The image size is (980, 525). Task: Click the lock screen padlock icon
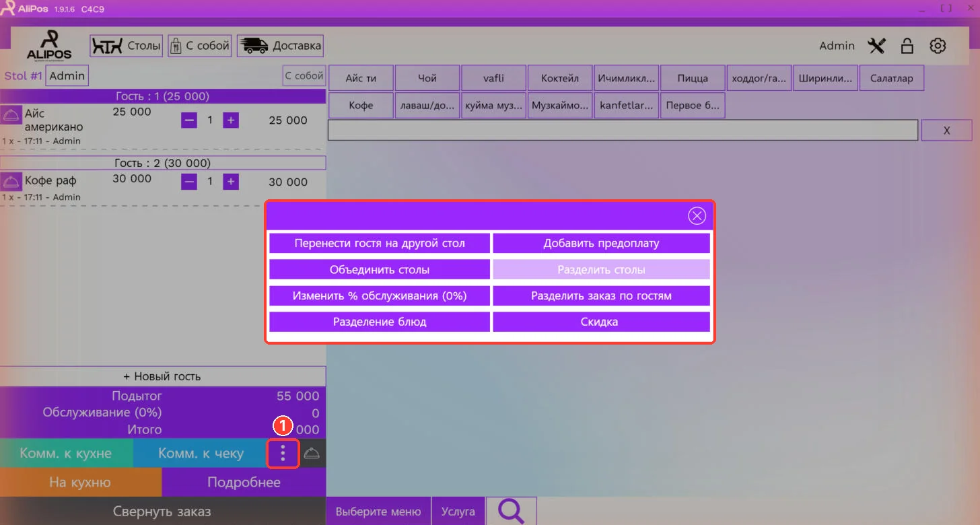point(907,46)
